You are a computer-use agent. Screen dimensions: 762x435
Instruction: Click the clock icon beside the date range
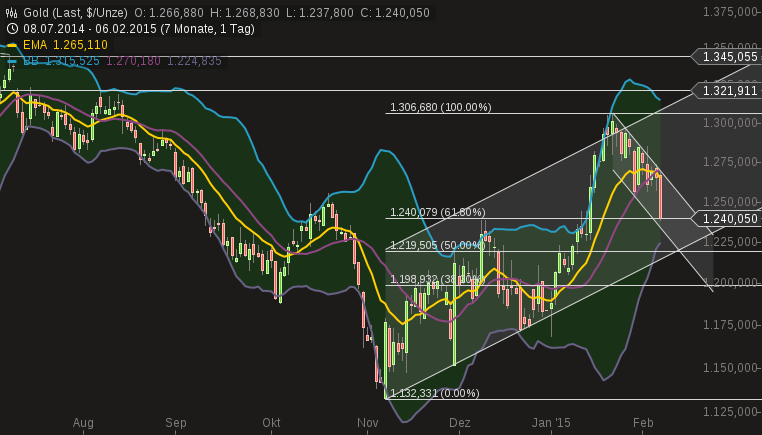[x=12, y=29]
